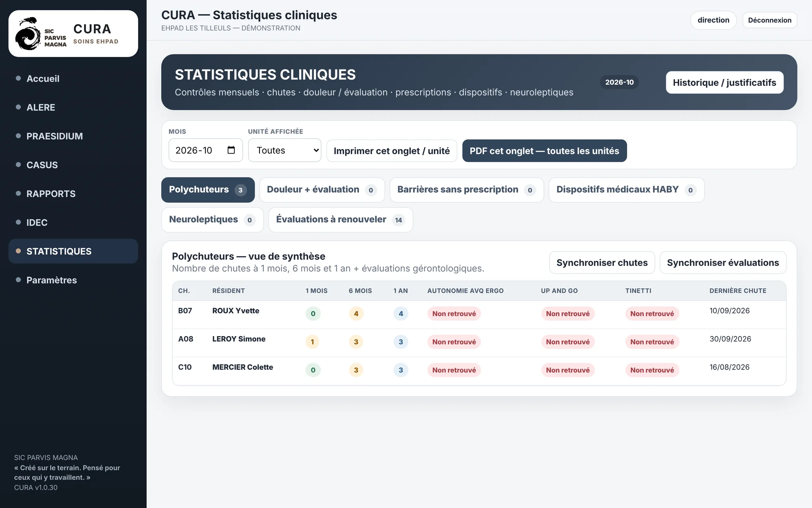
Task: Click room number B07
Action: coord(185,310)
